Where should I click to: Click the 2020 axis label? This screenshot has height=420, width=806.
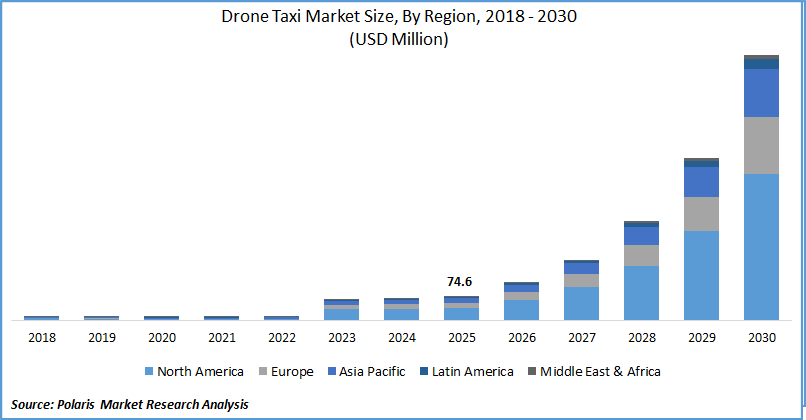coord(162,338)
